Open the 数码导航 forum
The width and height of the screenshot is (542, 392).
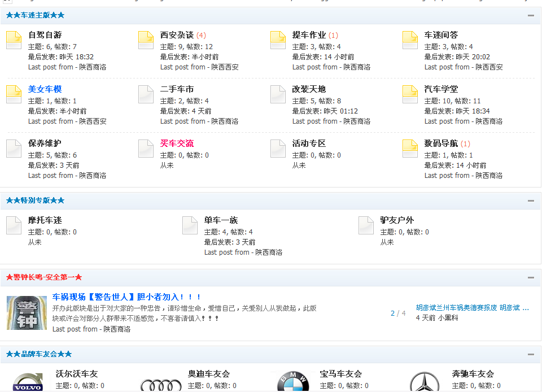(x=441, y=143)
